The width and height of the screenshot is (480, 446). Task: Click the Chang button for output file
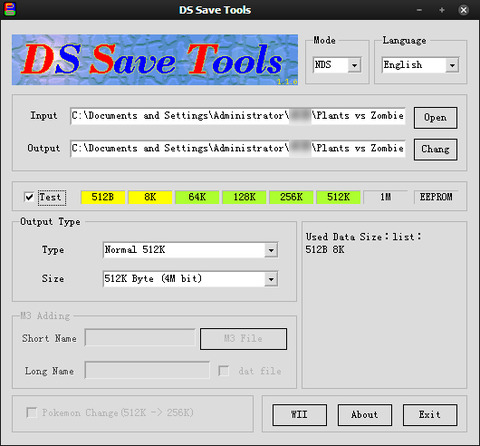(x=435, y=149)
